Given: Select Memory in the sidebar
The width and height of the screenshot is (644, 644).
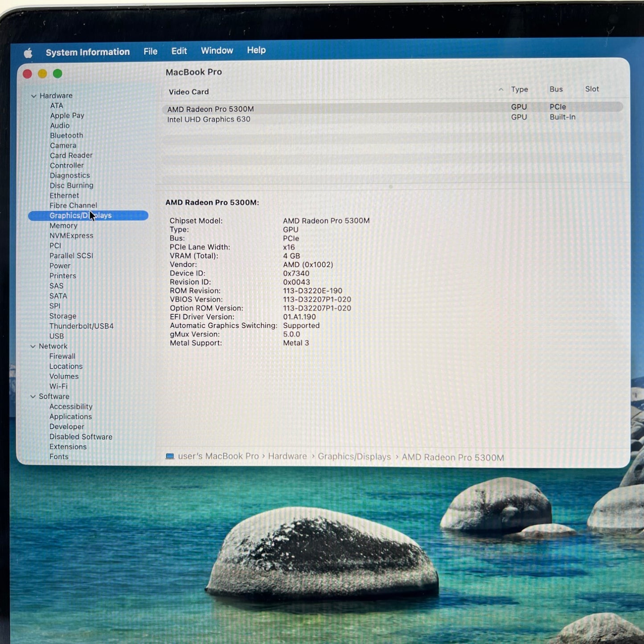Looking at the screenshot, I should point(63,226).
